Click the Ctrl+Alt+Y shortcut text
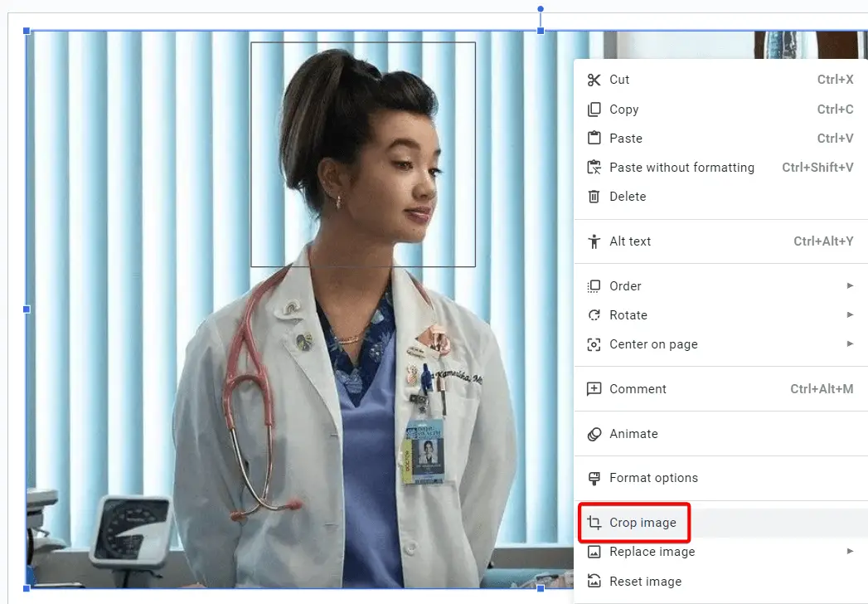 824,241
